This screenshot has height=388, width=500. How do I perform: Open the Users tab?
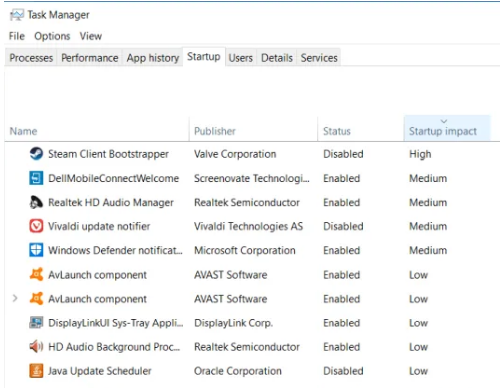tap(240, 58)
